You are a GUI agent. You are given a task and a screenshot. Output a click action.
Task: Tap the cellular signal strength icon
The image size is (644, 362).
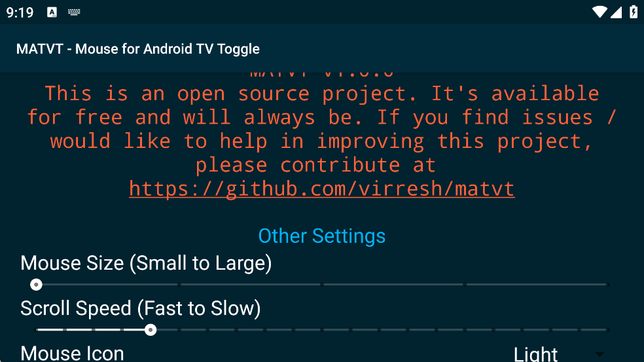(x=615, y=12)
